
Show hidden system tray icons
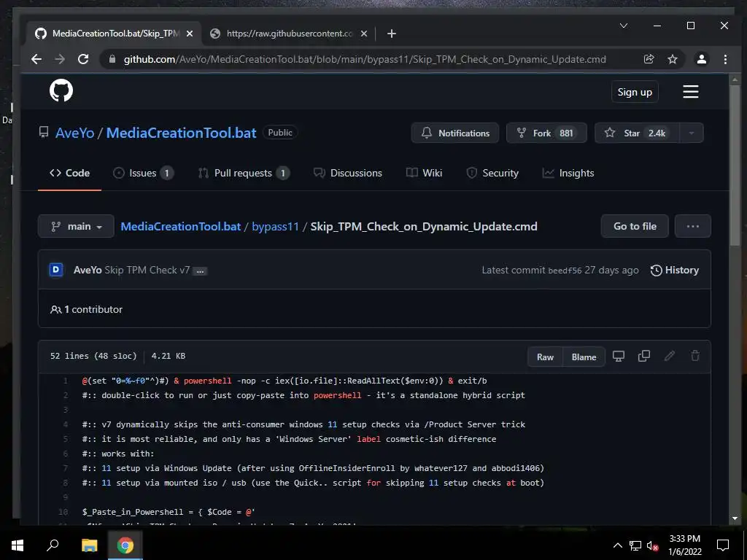point(617,545)
